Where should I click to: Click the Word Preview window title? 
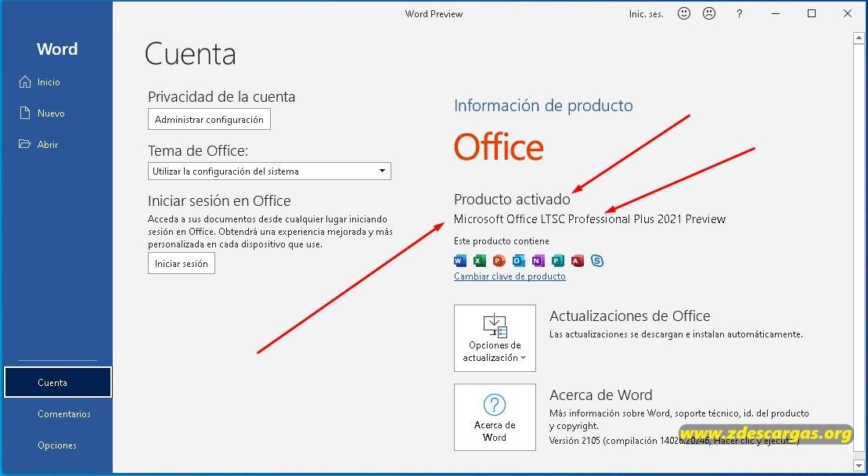434,14
